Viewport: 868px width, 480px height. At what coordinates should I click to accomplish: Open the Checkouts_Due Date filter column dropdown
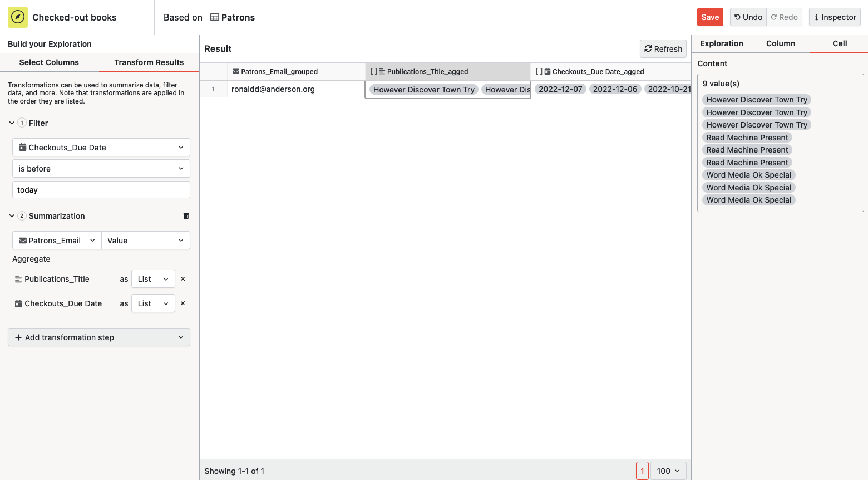coord(101,148)
